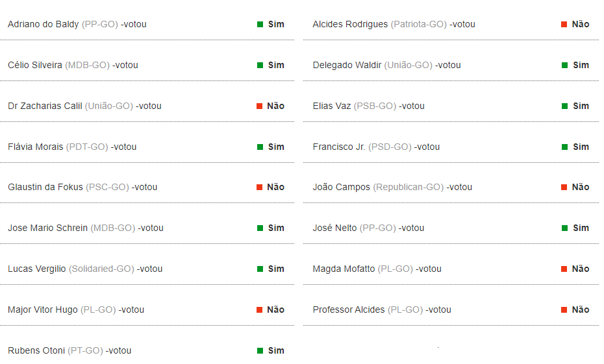The image size is (604, 364).
Task: Click red vote square for João Campos
Action: click(x=564, y=188)
